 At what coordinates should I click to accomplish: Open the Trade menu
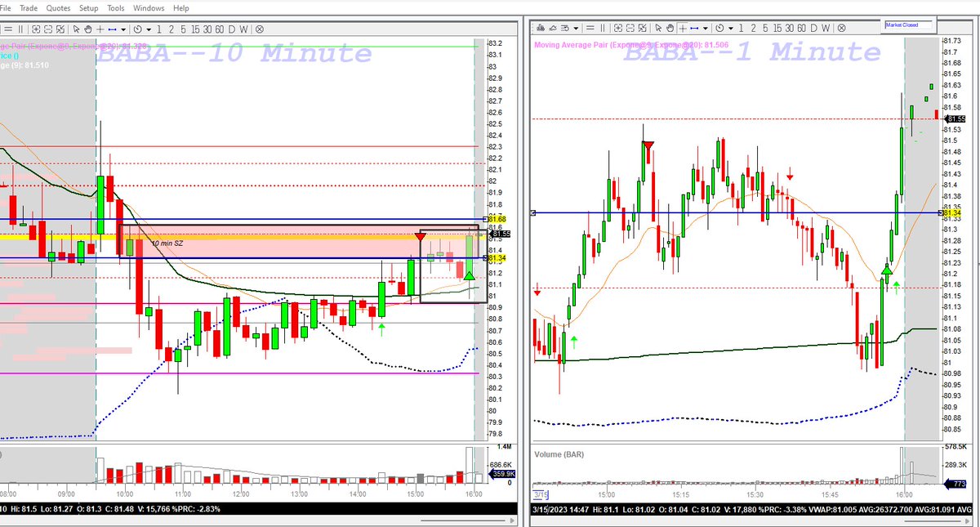point(29,7)
